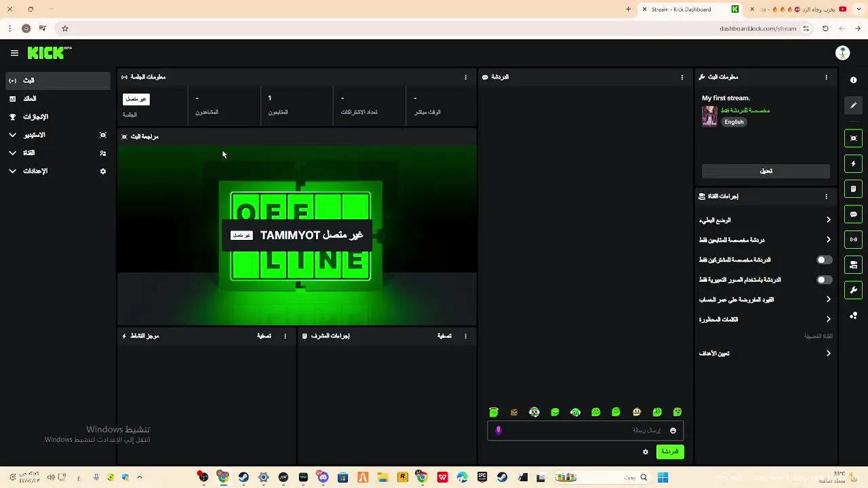Select البث in the left navigation
868x488 pixels.
(x=58, y=81)
